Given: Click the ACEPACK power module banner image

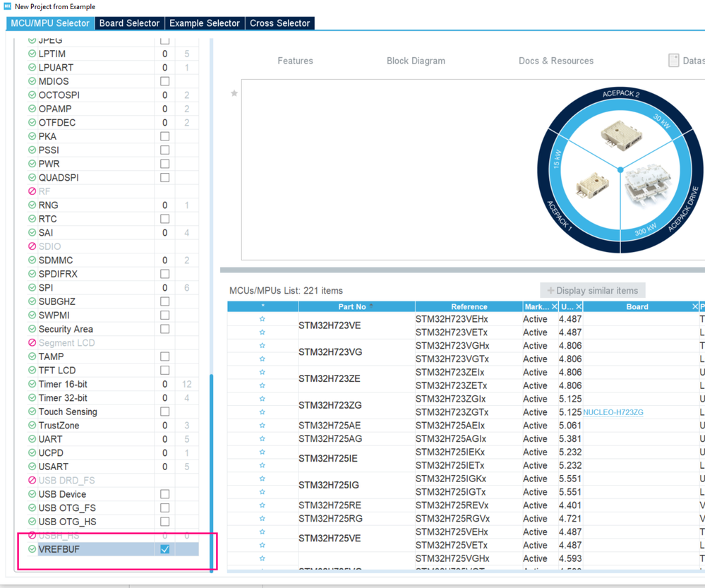Looking at the screenshot, I should (620, 169).
